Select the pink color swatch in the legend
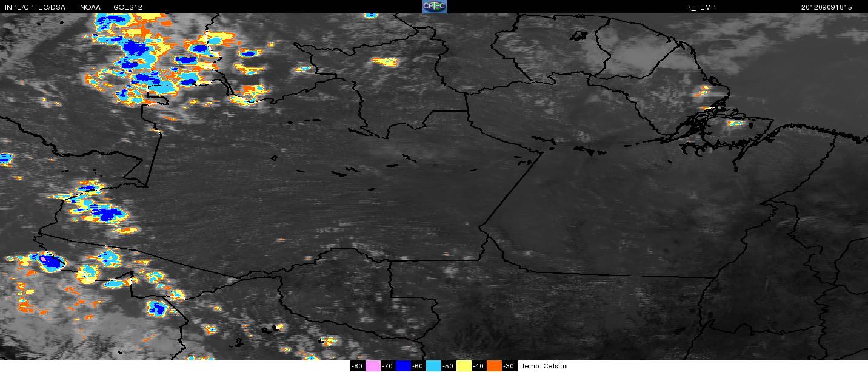The width and height of the screenshot is (868, 372). tap(373, 366)
